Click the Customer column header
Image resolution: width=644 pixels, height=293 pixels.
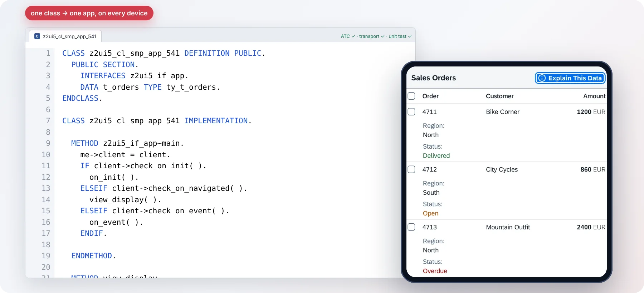pos(499,96)
